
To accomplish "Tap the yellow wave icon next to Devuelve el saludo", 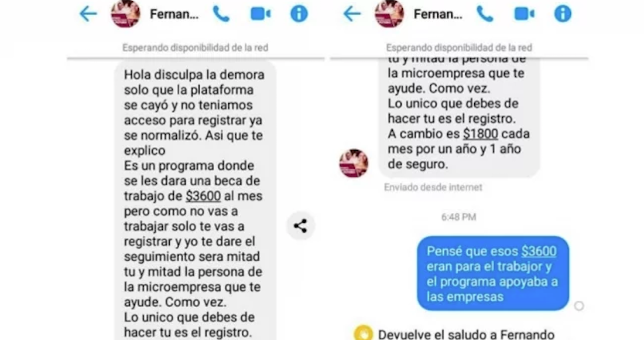I will 364,334.
